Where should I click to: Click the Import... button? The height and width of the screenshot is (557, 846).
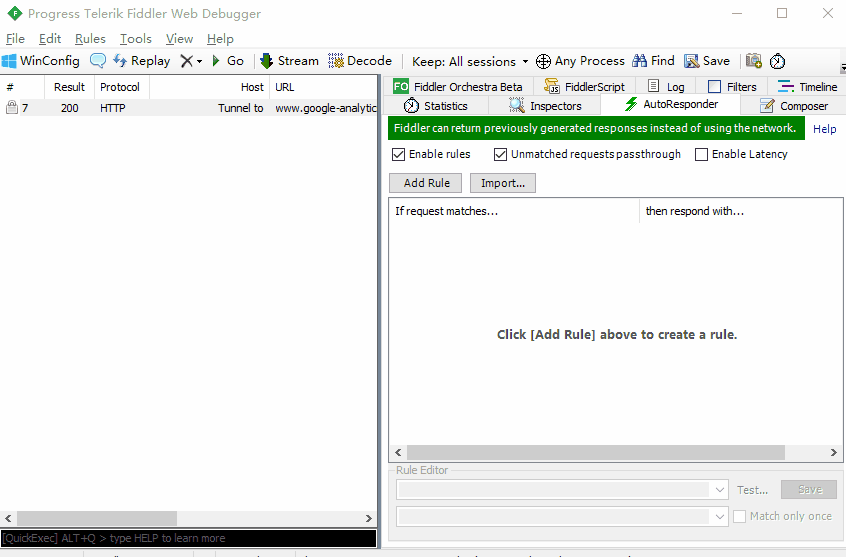coord(502,183)
